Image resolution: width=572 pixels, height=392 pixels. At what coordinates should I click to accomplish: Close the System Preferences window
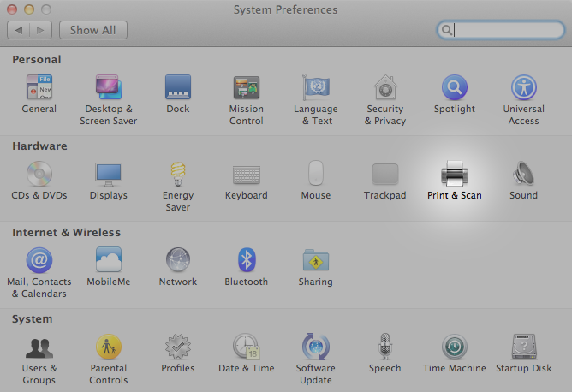[x=12, y=9]
